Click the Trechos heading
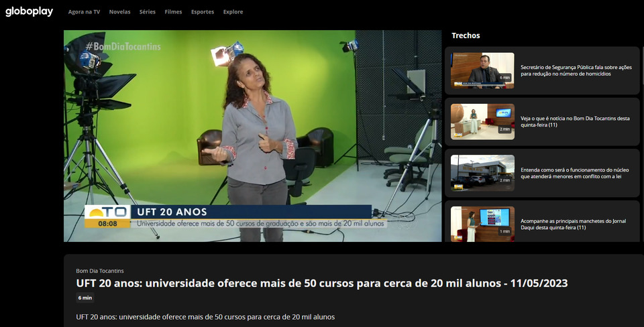The width and height of the screenshot is (644, 327). click(466, 36)
